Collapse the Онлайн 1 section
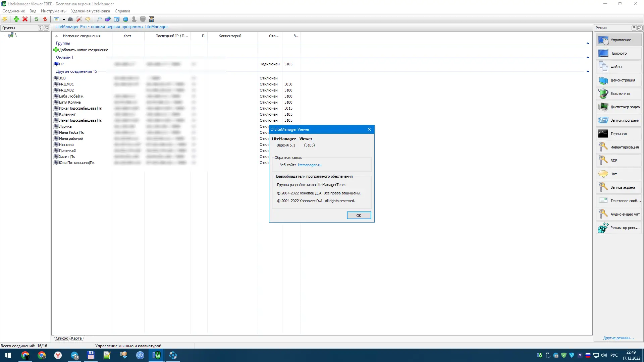The width and height of the screenshot is (644, 362). [x=588, y=57]
